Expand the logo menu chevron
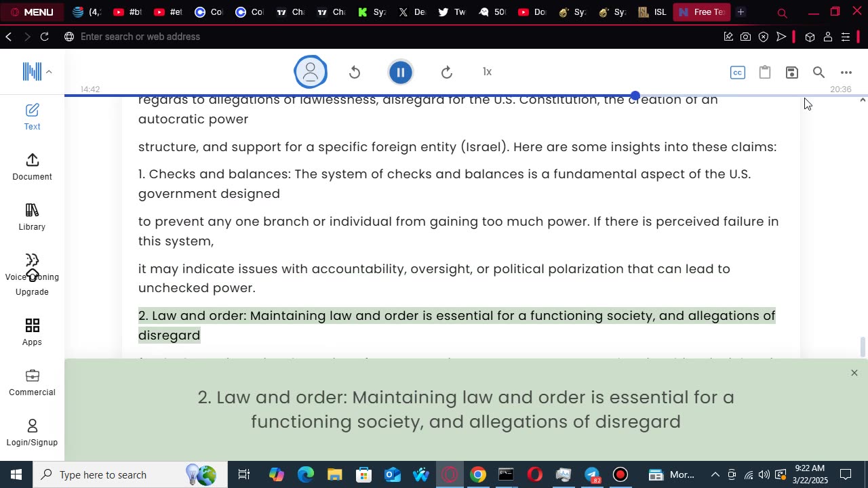 point(49,71)
